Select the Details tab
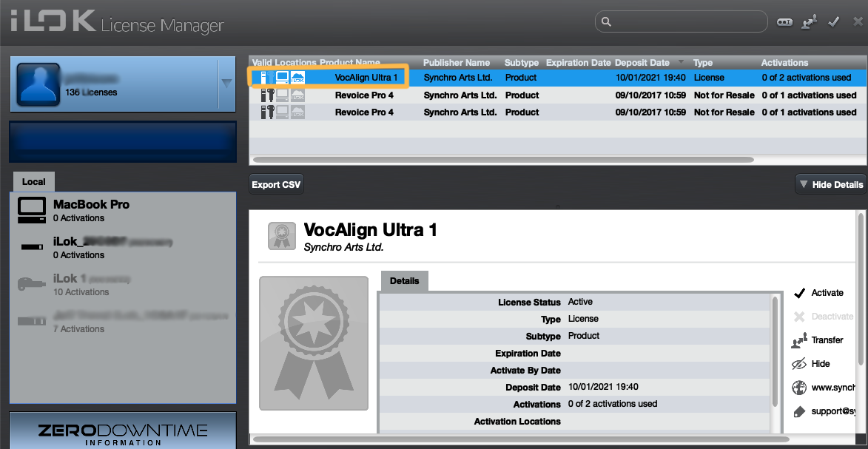This screenshot has width=868, height=449. tap(404, 281)
